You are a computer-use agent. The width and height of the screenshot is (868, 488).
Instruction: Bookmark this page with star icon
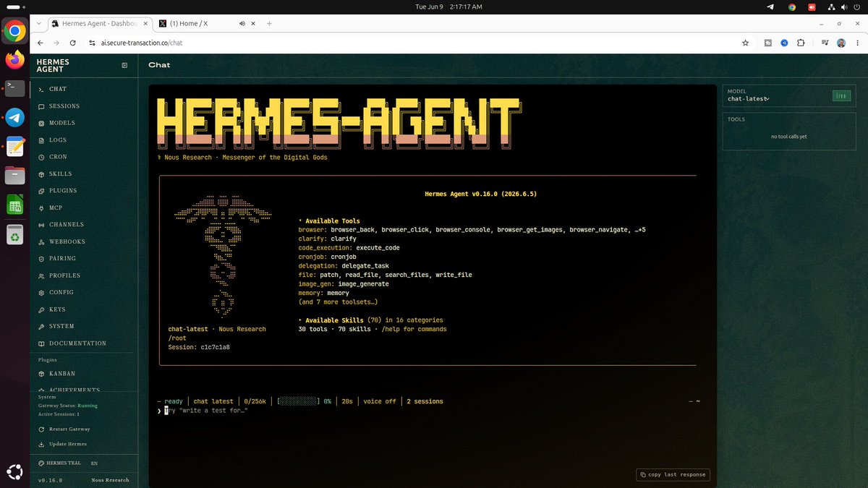click(745, 43)
